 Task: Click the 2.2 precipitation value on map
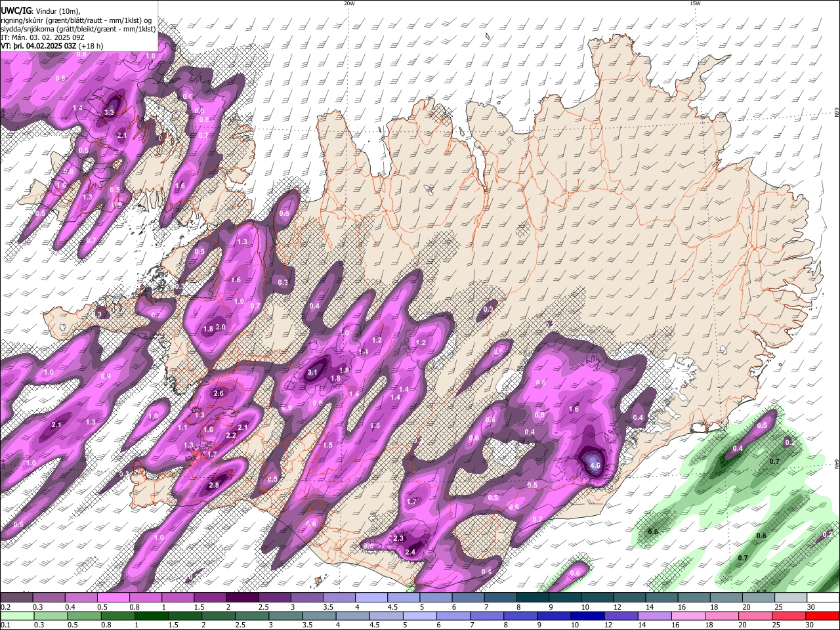(231, 435)
